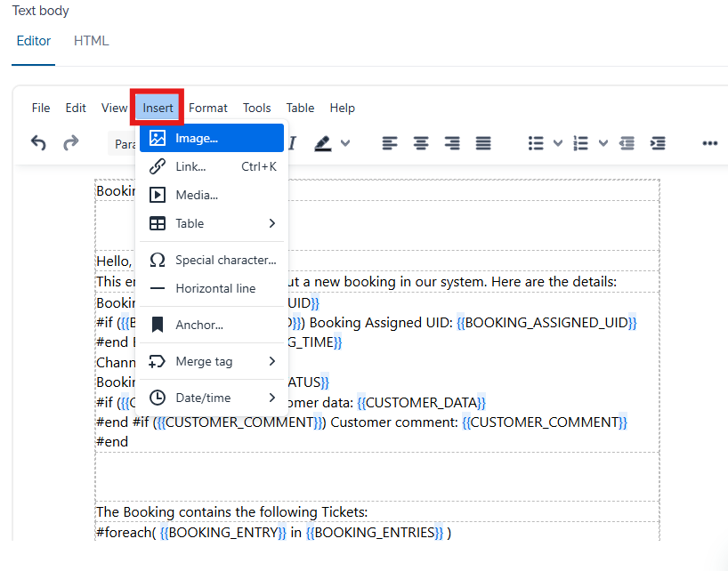Align text right

click(x=452, y=143)
